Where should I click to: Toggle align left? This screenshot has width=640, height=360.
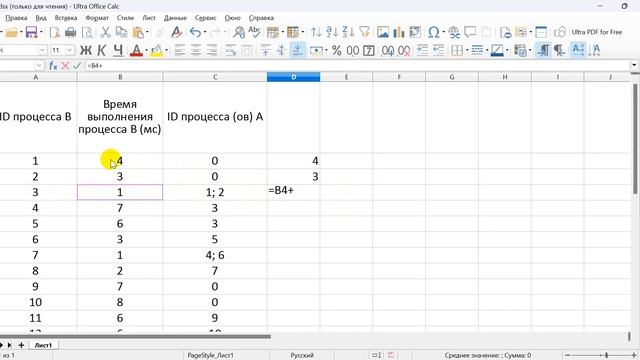coord(179,50)
